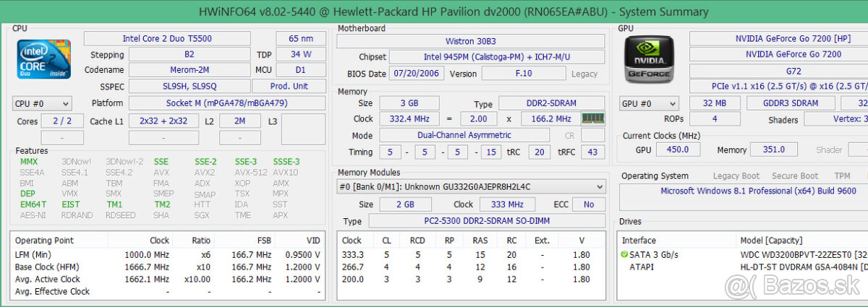Select the HL-DT-ST DVDRAM drive row
868x307 pixels.
tap(744, 267)
